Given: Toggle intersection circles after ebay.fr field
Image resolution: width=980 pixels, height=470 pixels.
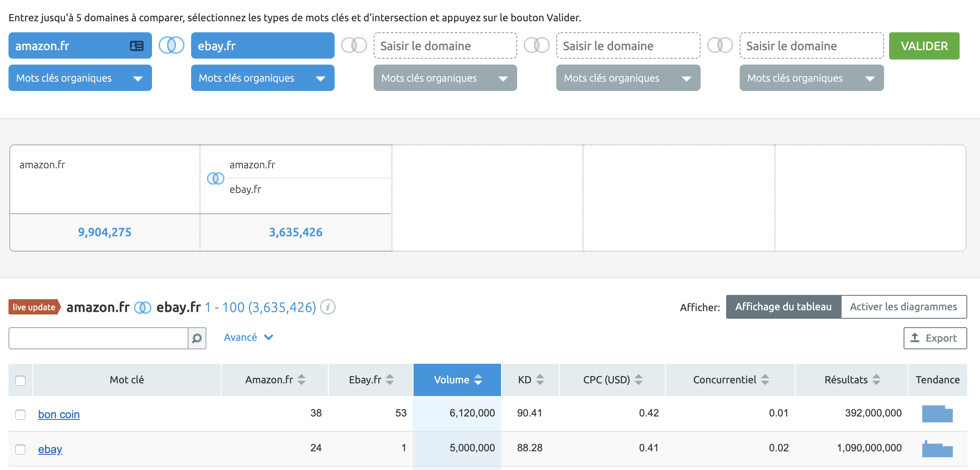Looking at the screenshot, I should point(354,45).
